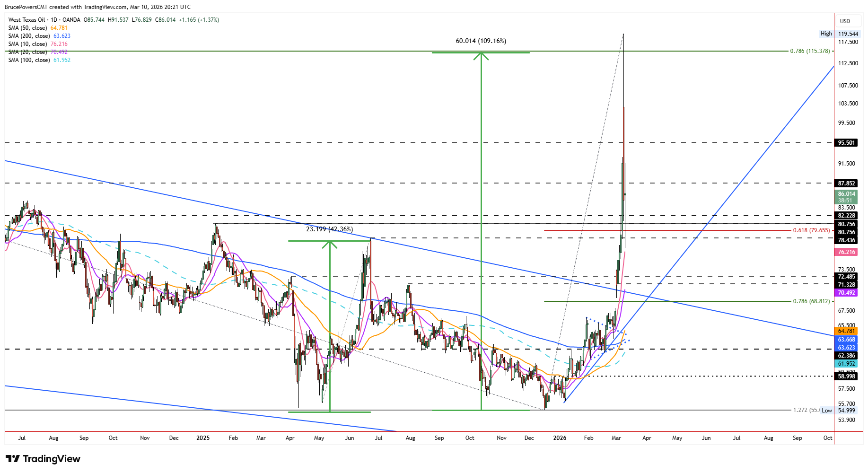Select the 0.786 (68.812) Fibonacci level label
Screen dimensions: 868x473
click(x=811, y=301)
